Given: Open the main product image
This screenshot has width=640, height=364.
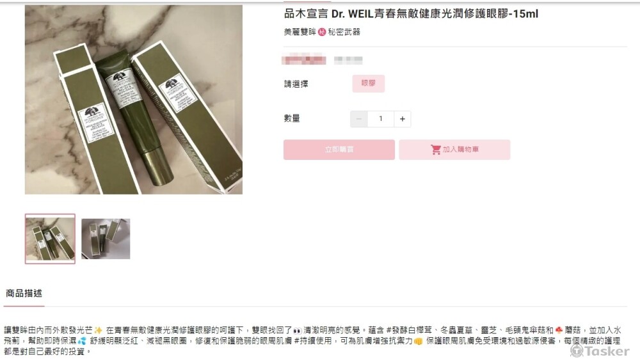Looking at the screenshot, I should pos(134,100).
